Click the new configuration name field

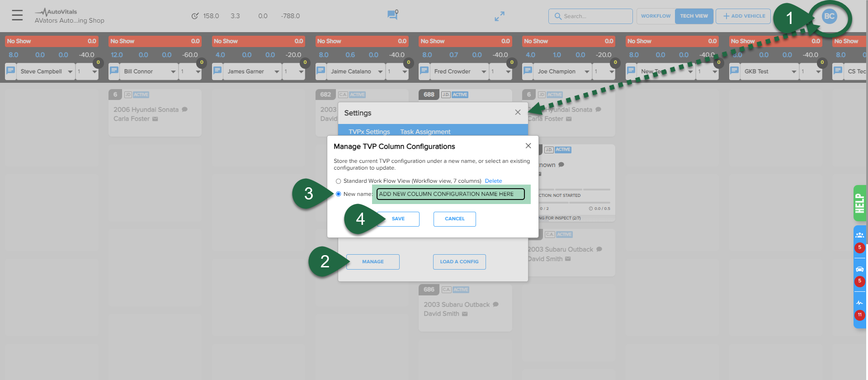pos(450,194)
